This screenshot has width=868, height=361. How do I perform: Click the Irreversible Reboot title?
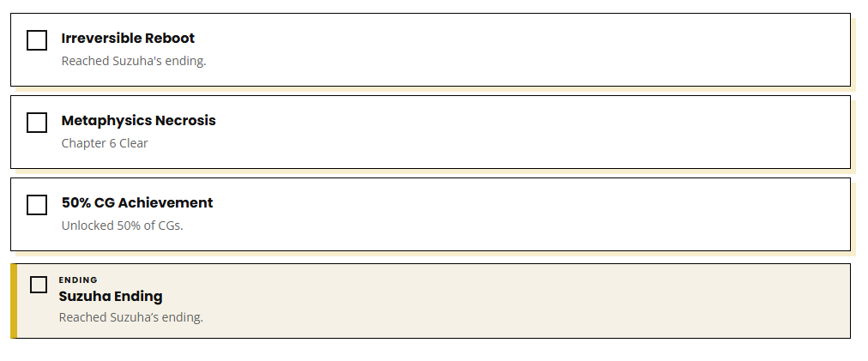pos(128,39)
